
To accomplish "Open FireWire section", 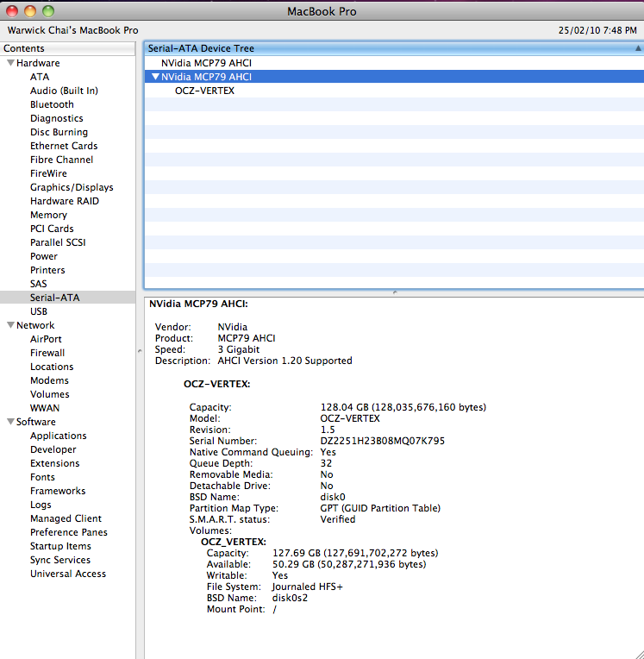I will click(x=48, y=173).
